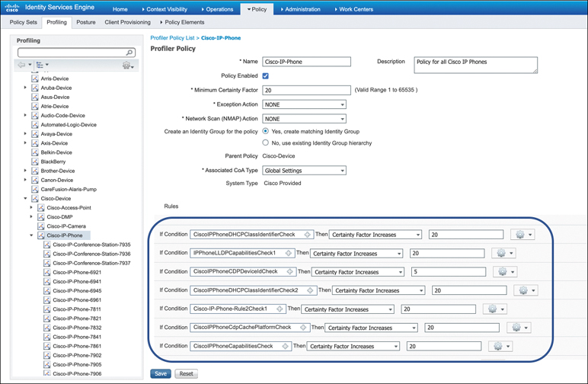
Task: Click plus icon on CiscoIPPhoneCapabilitiesCheck condition
Action: [x=286, y=346]
